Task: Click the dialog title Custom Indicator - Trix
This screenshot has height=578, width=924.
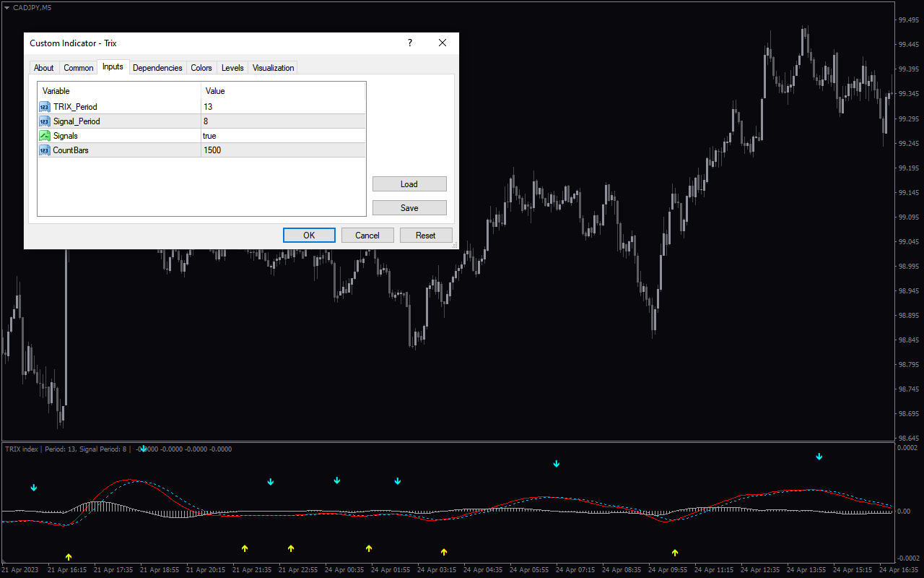Action: pyautogui.click(x=73, y=43)
